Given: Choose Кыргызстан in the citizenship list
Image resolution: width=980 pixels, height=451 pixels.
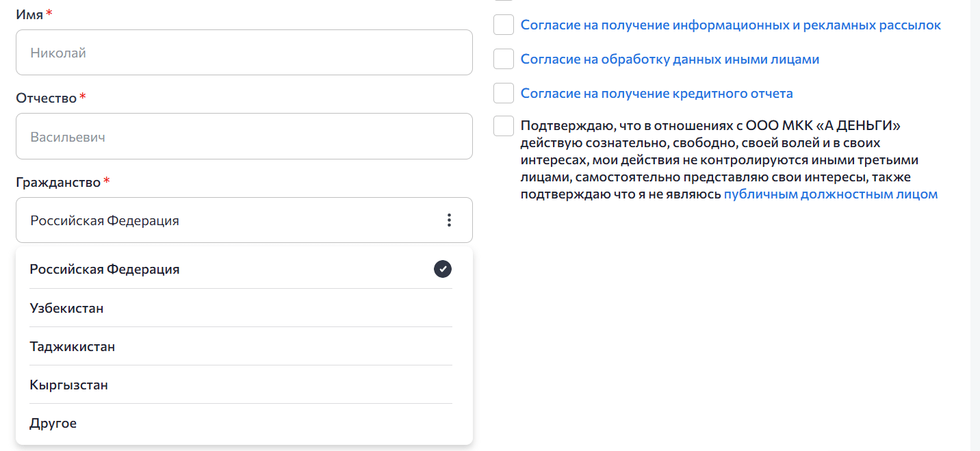Looking at the screenshot, I should point(241,385).
